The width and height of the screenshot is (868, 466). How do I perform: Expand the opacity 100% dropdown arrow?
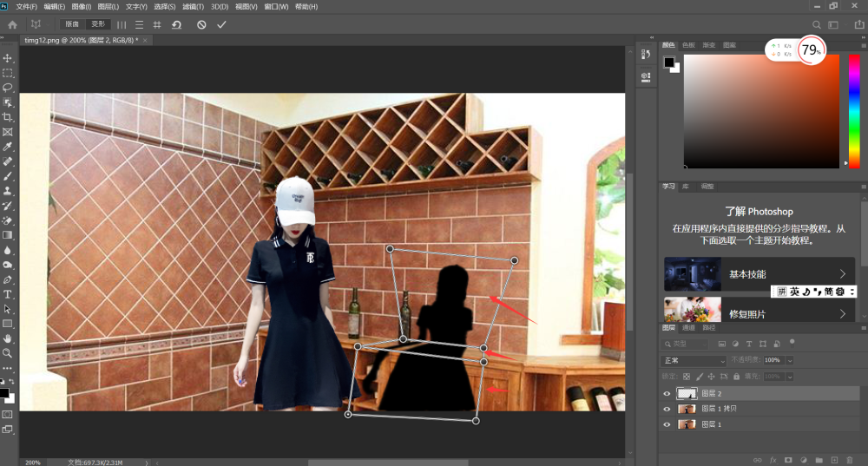click(790, 360)
